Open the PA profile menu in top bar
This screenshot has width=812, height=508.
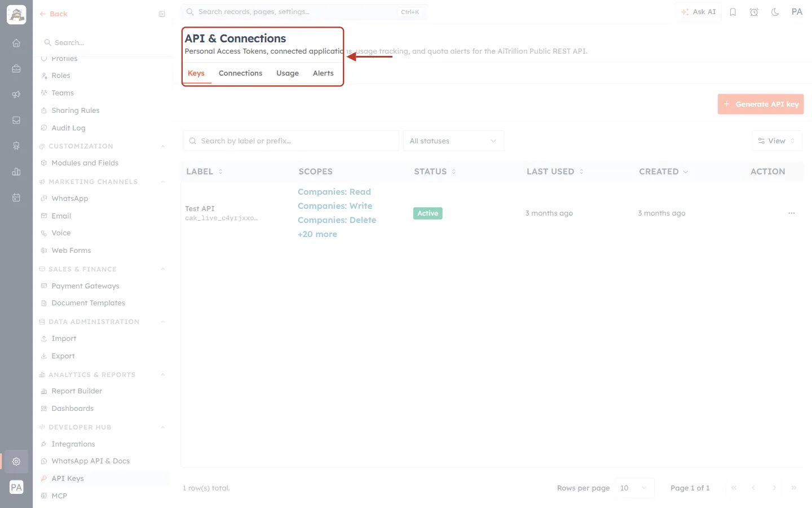pos(797,12)
